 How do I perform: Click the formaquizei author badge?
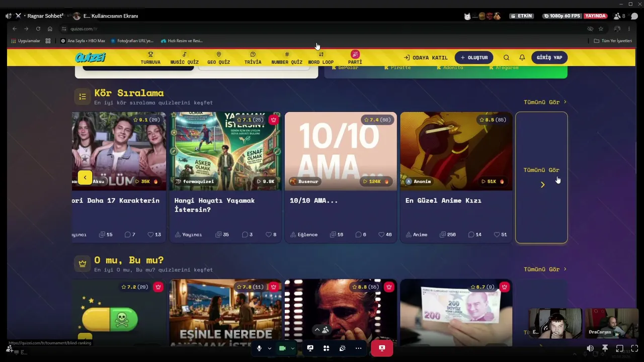pyautogui.click(x=194, y=182)
